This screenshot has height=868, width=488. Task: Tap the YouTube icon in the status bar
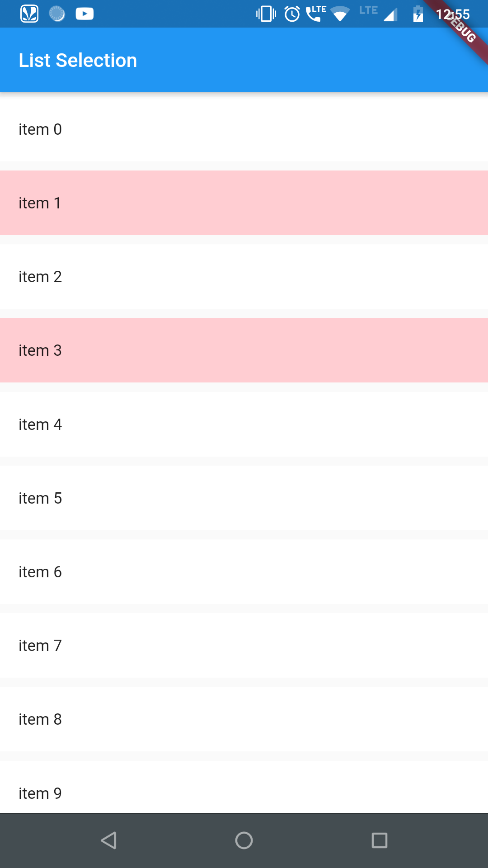pos(84,14)
